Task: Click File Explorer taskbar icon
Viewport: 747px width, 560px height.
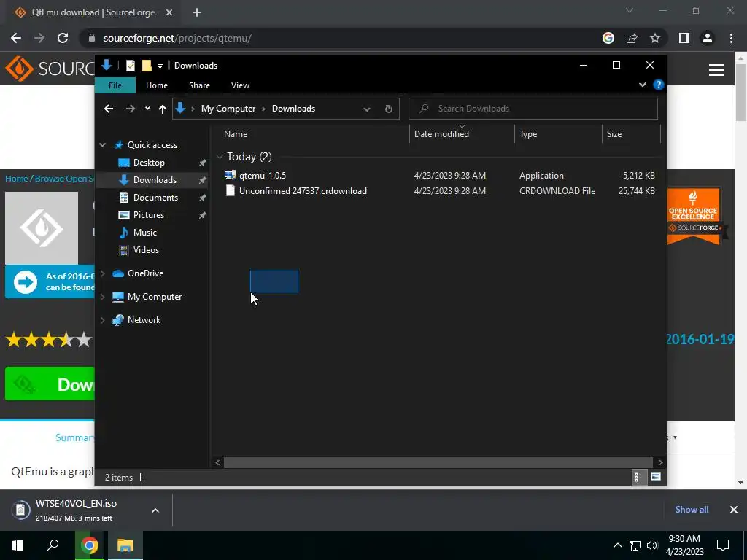Action: point(125,545)
